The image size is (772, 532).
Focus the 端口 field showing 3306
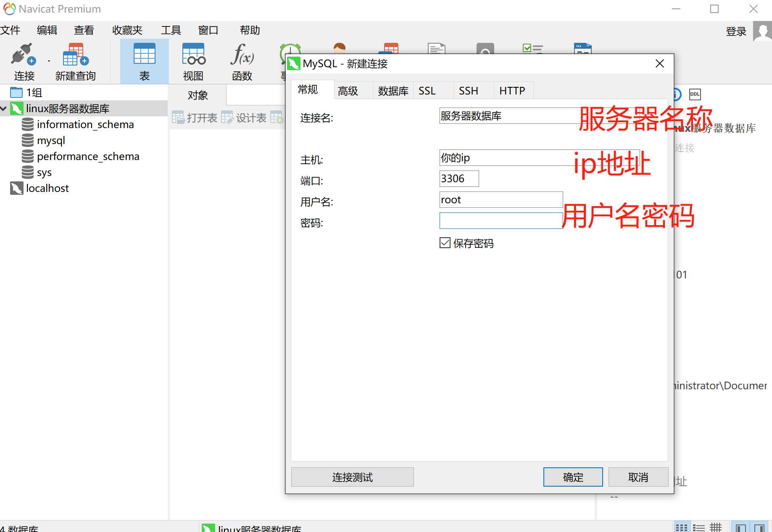[x=459, y=178]
